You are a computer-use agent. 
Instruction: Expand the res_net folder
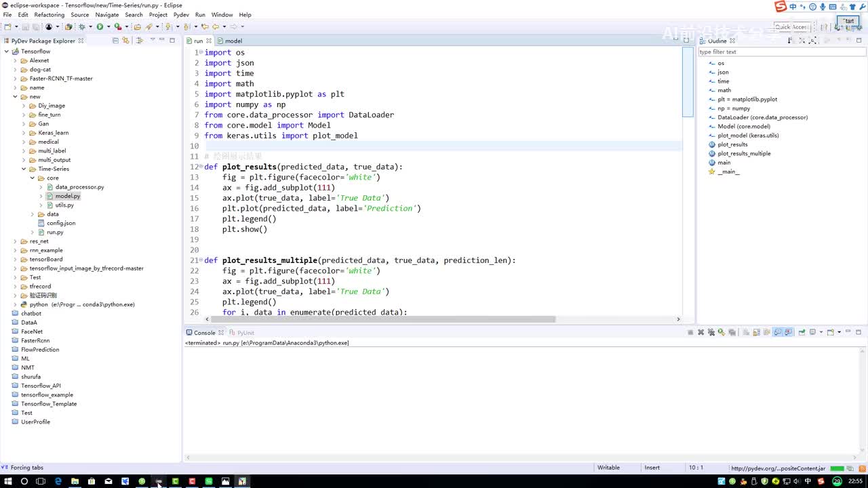[16, 241]
